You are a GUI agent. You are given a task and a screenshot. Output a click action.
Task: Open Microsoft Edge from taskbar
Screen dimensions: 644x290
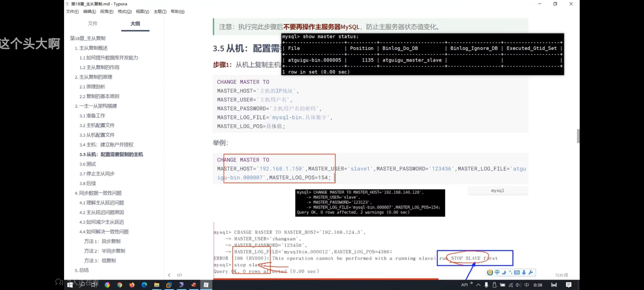pos(144,285)
